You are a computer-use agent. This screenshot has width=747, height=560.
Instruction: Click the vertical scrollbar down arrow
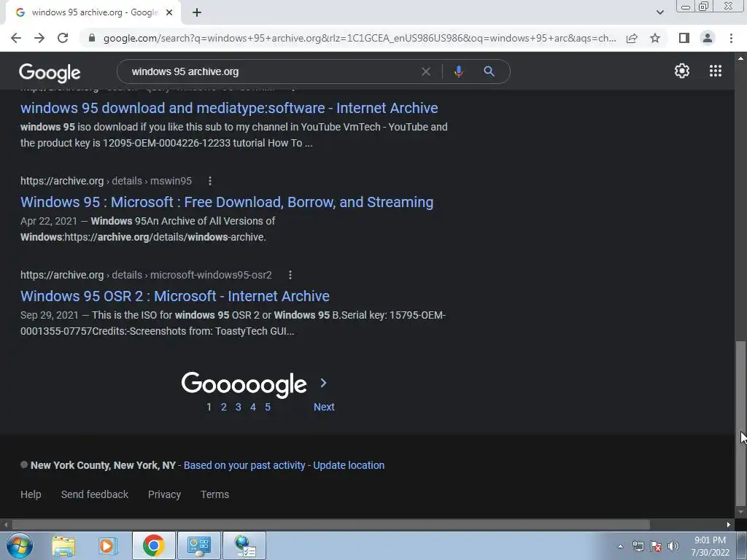click(x=740, y=513)
